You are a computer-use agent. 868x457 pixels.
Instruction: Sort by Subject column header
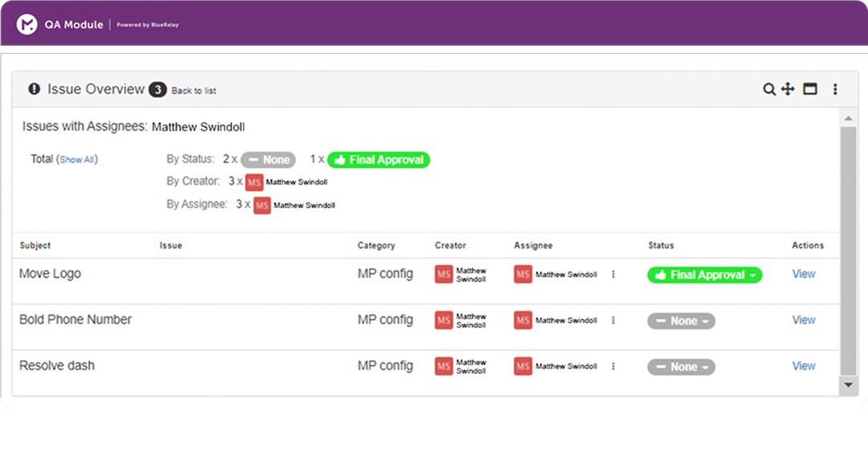point(35,245)
